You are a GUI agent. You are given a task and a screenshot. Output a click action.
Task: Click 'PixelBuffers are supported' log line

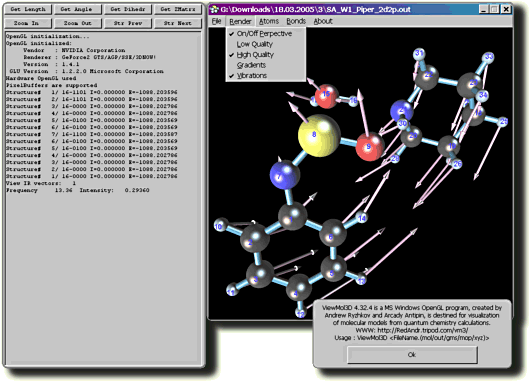(x=52, y=85)
